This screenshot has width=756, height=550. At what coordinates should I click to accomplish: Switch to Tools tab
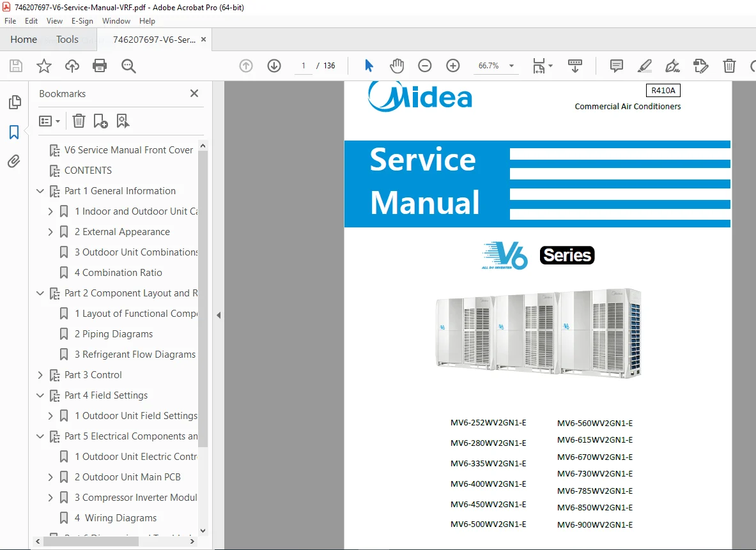coord(67,40)
